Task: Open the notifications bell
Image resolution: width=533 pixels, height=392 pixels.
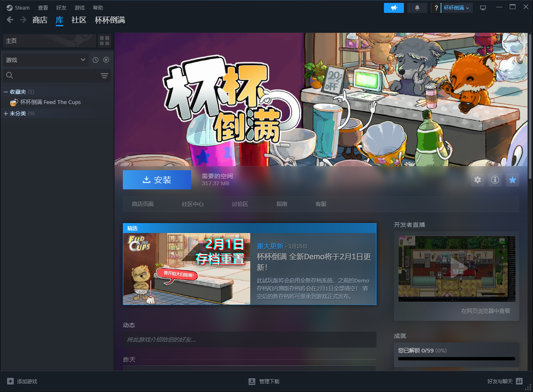Action: click(417, 8)
